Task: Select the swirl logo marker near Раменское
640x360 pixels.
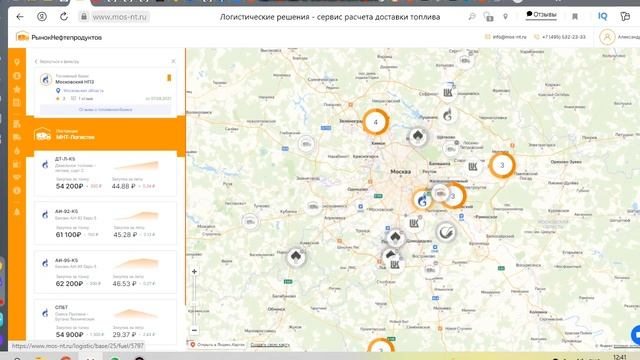Action: point(446,233)
